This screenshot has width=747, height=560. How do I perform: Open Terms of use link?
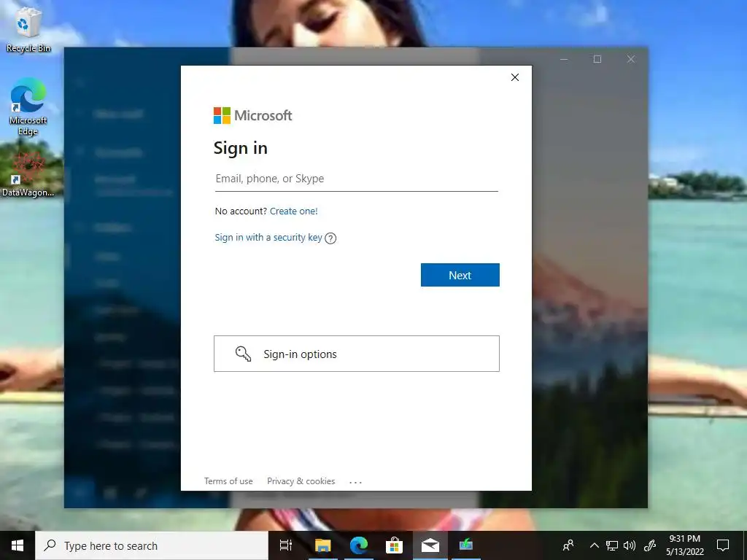(x=228, y=481)
